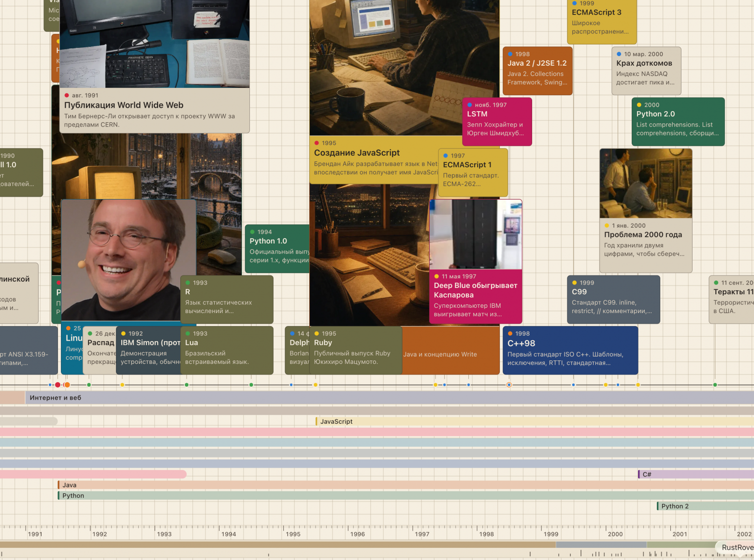Select the Deep Blue обыгрывает Каспарова title
The height and width of the screenshot is (560, 754).
tap(476, 290)
